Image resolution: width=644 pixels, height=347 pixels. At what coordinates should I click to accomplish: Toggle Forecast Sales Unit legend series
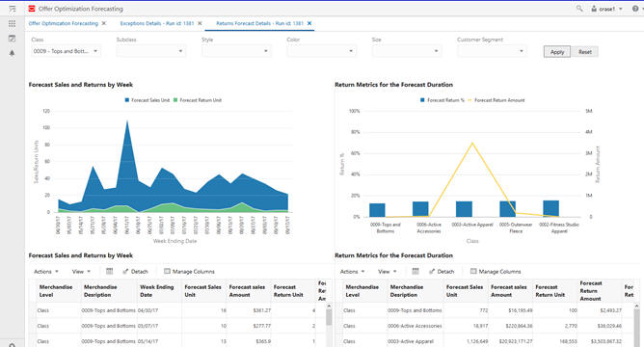148,100
